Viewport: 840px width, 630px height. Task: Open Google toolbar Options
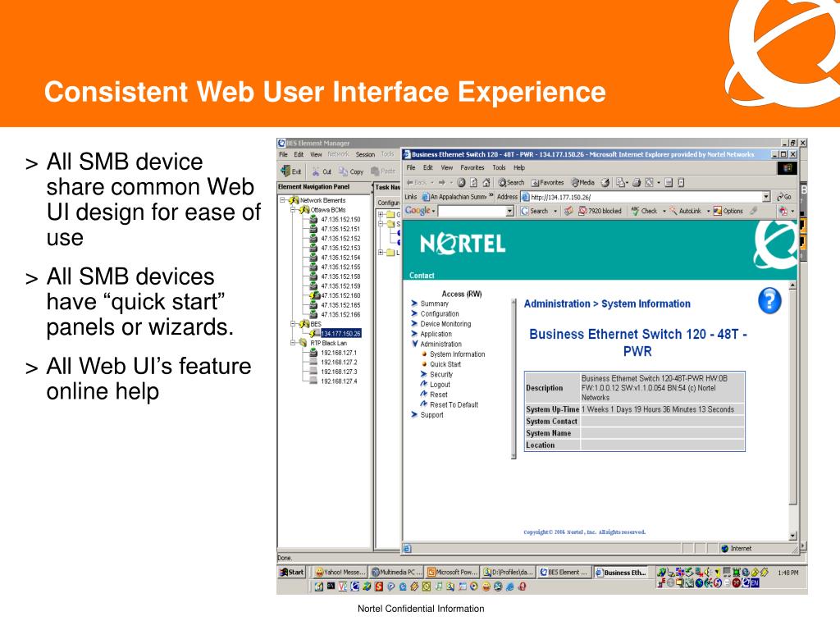coord(728,211)
